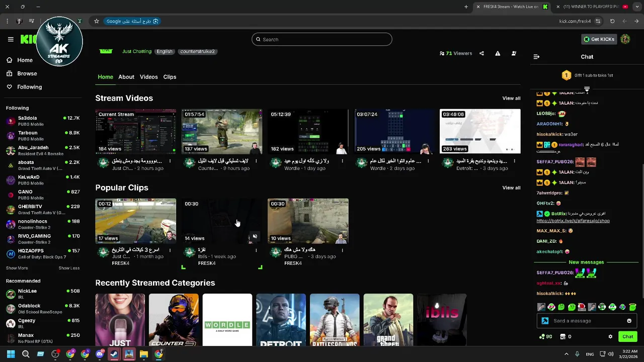
Task: Click Show Less under Following
Action: 69,268
